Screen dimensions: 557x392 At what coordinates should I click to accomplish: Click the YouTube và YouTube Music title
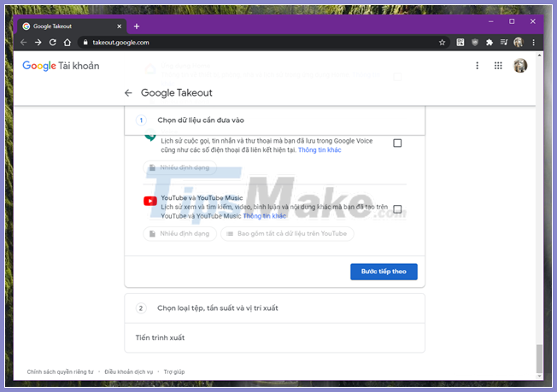[x=202, y=198]
